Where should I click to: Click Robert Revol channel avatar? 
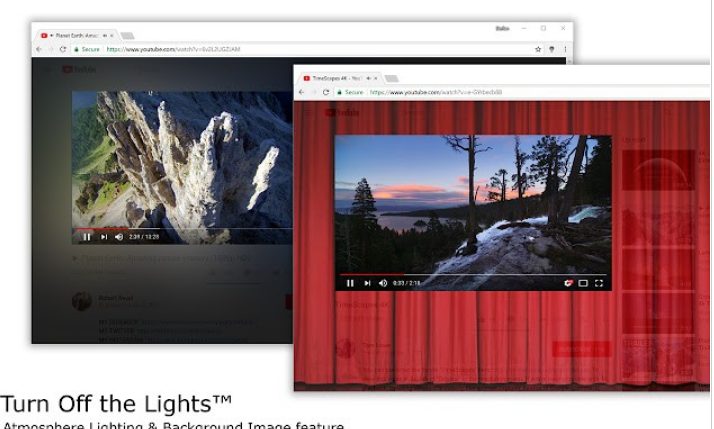(82, 301)
